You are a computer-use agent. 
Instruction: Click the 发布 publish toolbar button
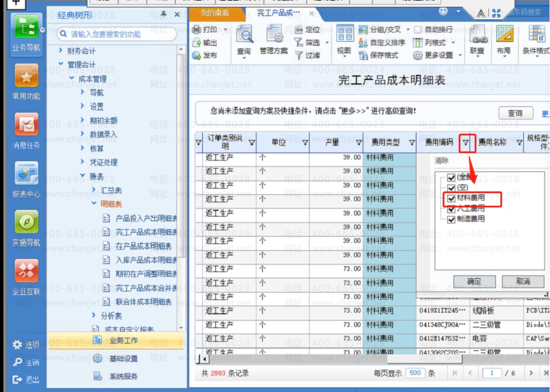tap(206, 56)
